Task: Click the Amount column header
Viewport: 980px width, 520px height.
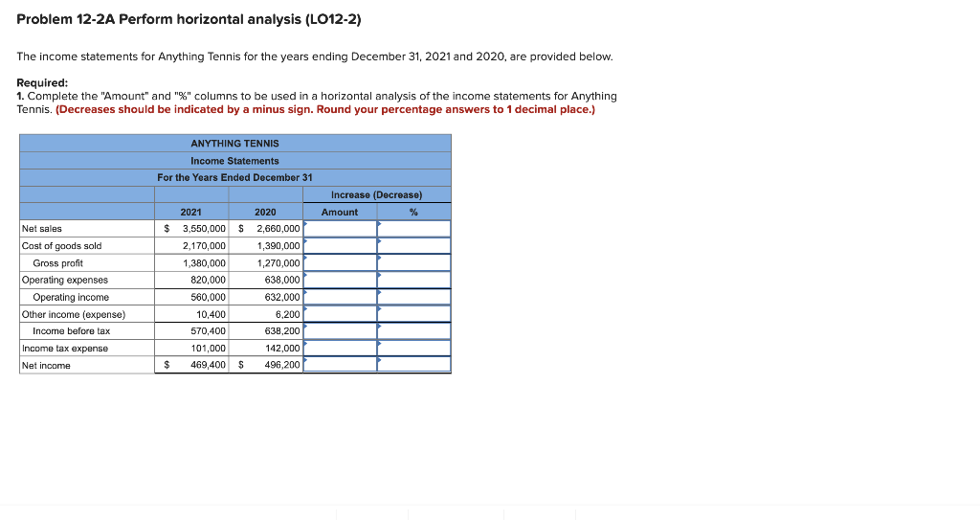Action: tap(340, 213)
